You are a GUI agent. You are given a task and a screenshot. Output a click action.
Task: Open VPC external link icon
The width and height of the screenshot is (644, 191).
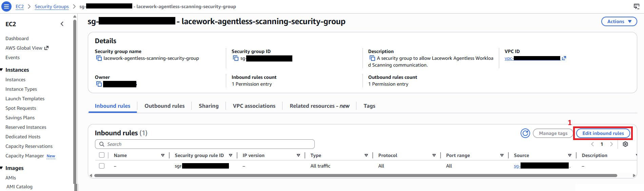(x=564, y=58)
